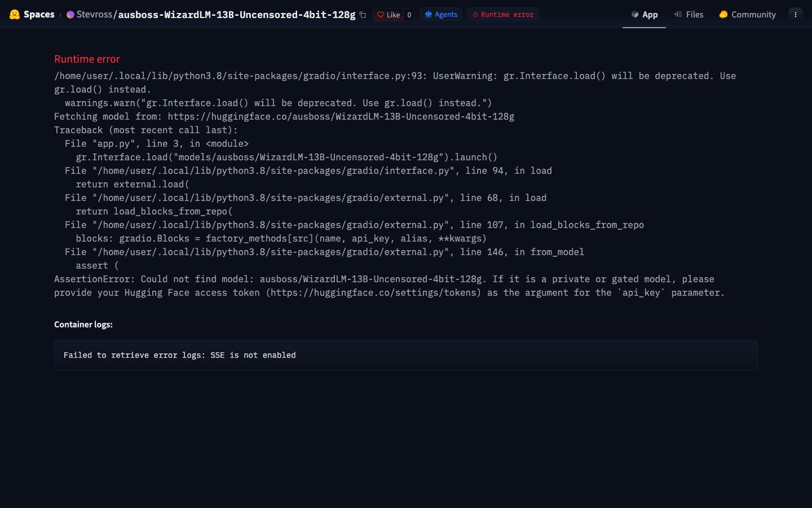
Task: Click the like count number 0
Action: (x=409, y=15)
